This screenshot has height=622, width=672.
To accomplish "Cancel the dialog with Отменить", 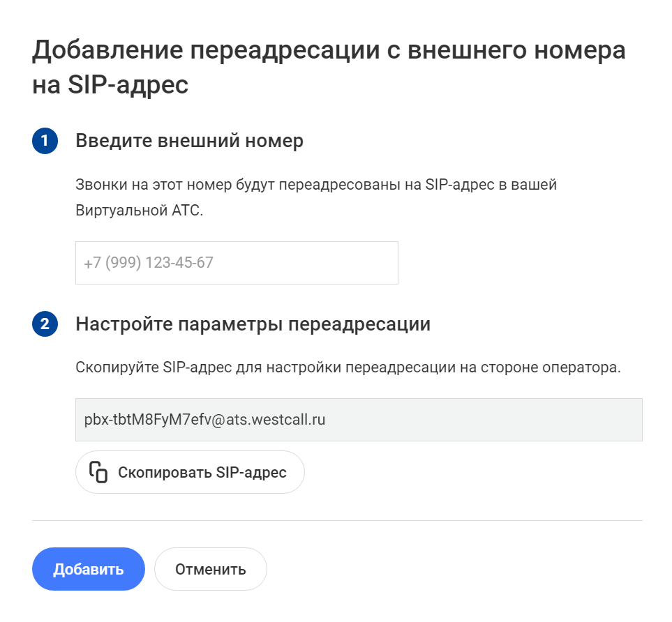I will point(210,569).
